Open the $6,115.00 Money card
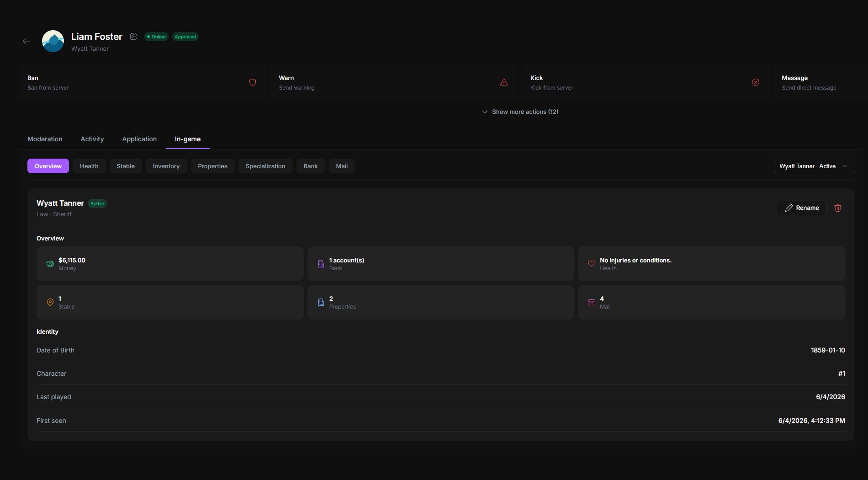Viewport: 868px width, 480px height. (170, 264)
